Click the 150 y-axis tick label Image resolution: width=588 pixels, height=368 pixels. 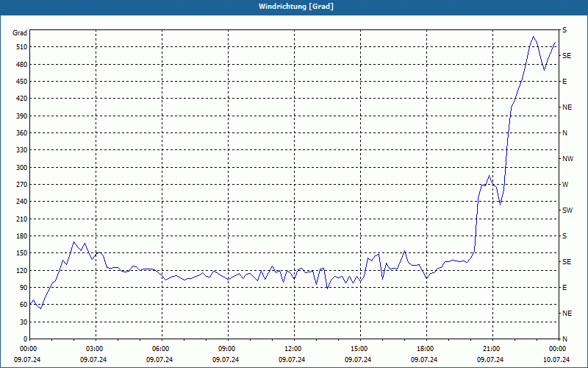click(22, 253)
